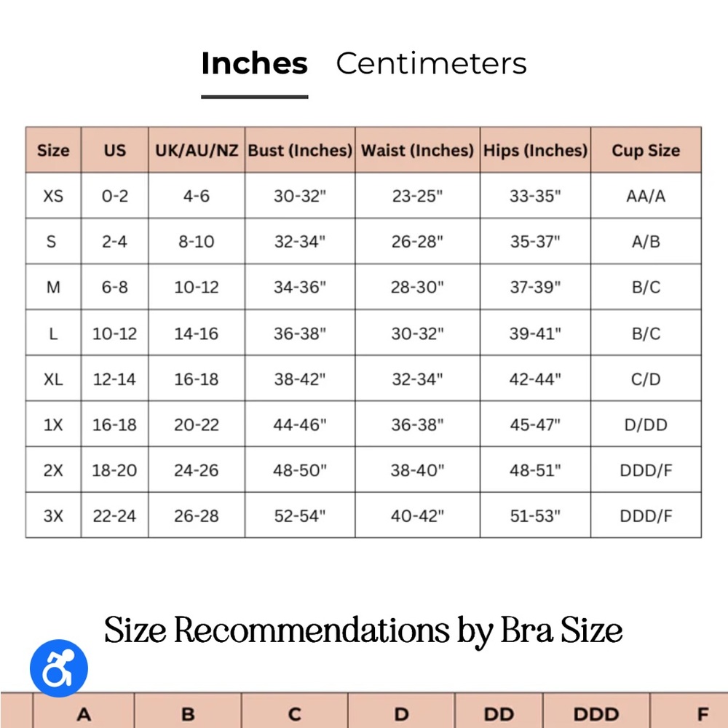Click the Size column header
The width and height of the screenshot is (728, 728).
[x=53, y=151]
